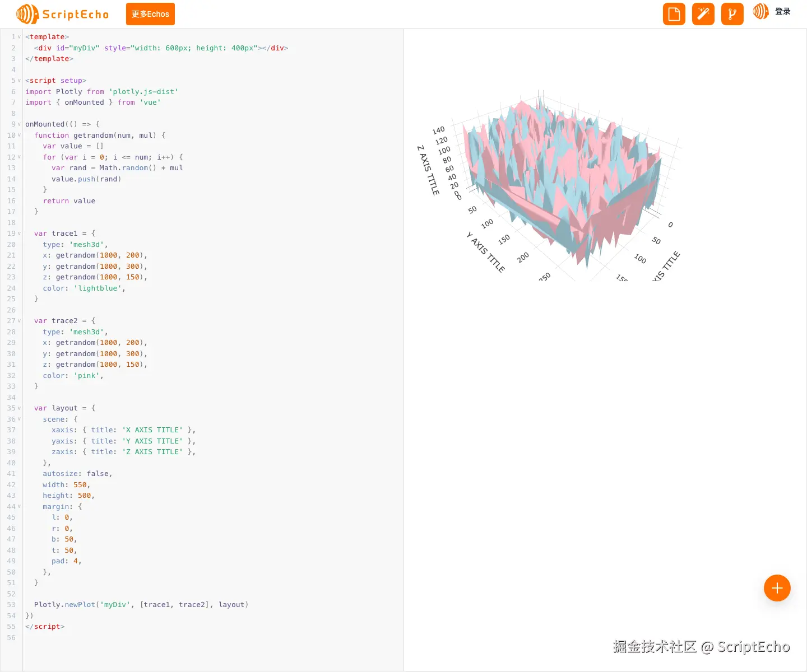Collapse the margin object fold arrow
This screenshot has height=672, width=807.
pyautogui.click(x=19, y=506)
